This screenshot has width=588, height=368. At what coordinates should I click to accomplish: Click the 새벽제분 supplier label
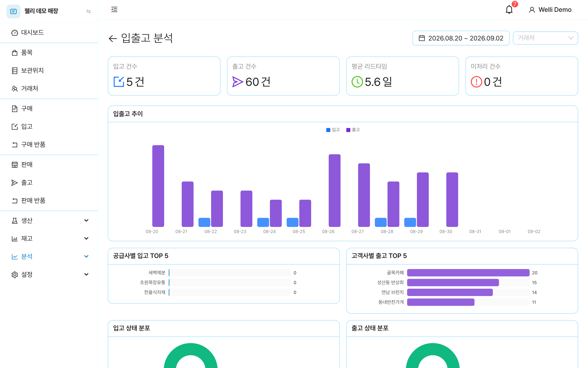[x=157, y=273]
